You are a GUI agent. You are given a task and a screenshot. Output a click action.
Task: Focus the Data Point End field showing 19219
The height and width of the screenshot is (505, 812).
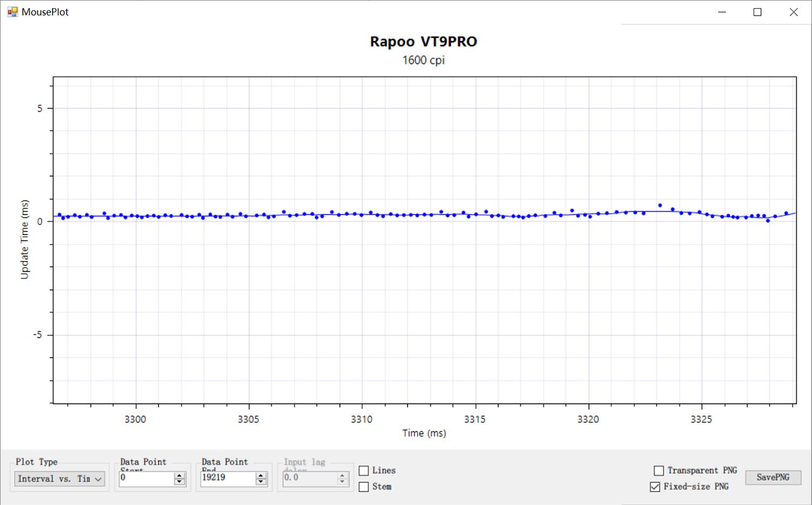[227, 478]
